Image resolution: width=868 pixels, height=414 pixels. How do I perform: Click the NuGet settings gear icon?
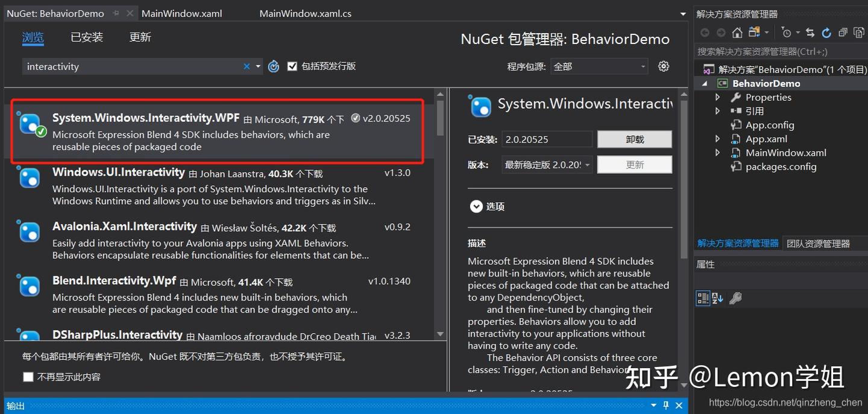tap(663, 66)
